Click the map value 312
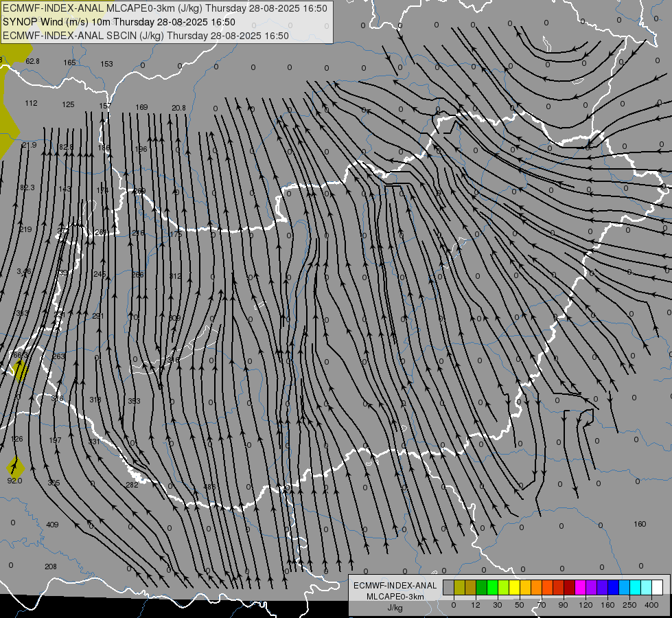Viewport: 672px width, 618px height. tap(175, 276)
